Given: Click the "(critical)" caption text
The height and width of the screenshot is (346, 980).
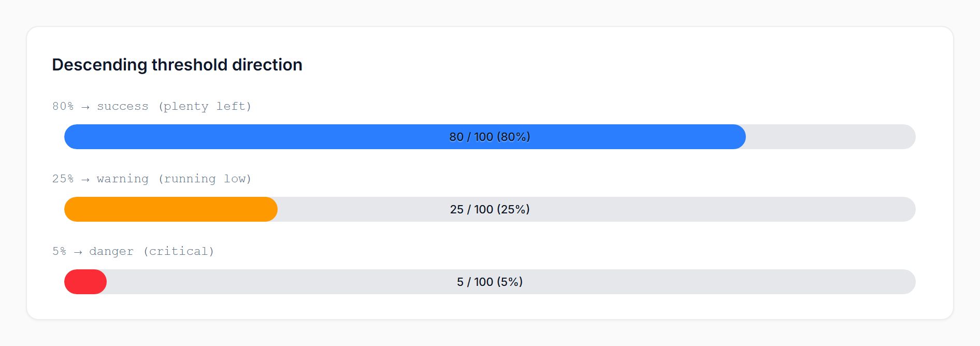Looking at the screenshot, I should coord(179,251).
